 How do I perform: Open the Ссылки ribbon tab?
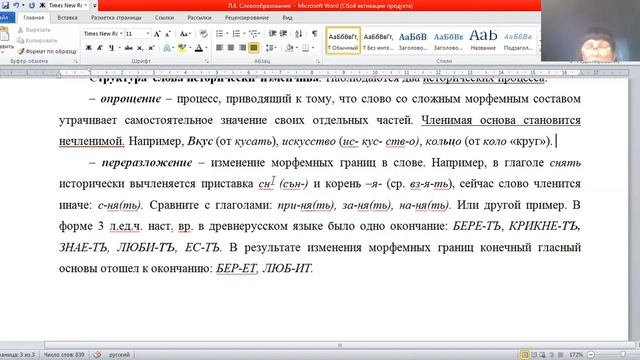[164, 18]
